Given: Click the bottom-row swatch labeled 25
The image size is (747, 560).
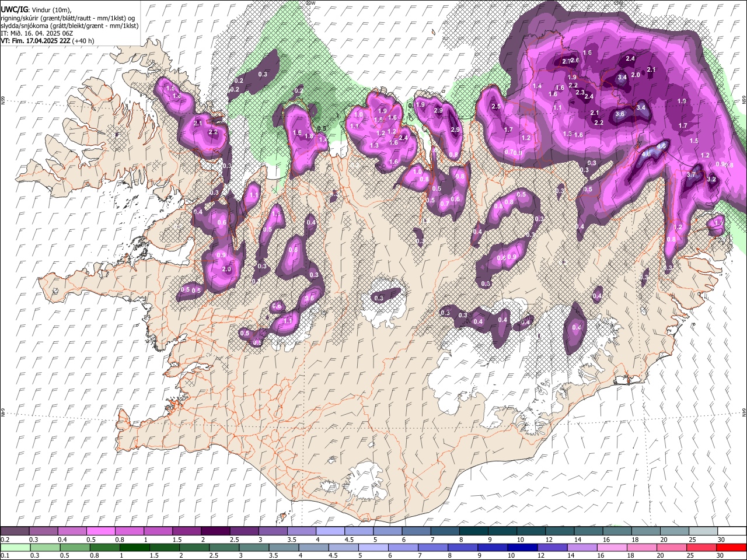Looking at the screenshot, I should (x=701, y=547).
